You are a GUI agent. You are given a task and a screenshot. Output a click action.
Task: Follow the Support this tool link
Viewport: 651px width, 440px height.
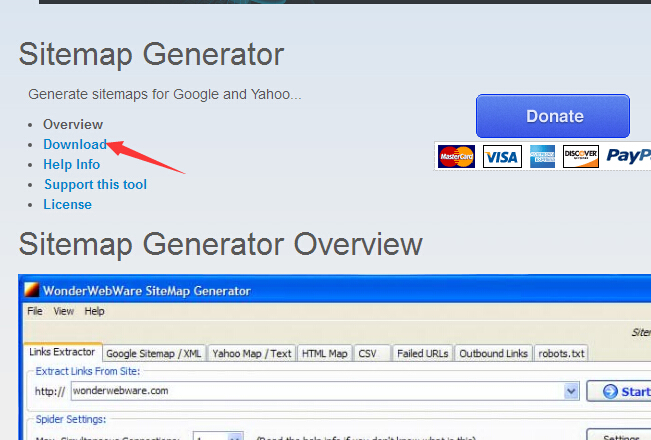pos(95,184)
